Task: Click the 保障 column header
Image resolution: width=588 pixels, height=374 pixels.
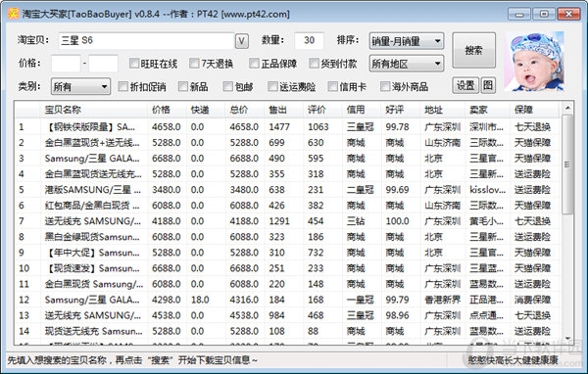Action: click(535, 110)
